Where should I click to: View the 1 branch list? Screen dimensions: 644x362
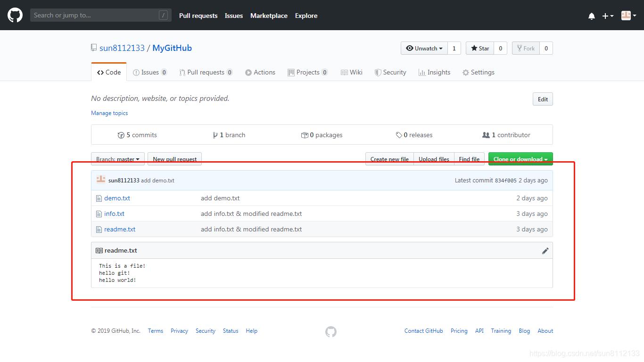click(x=229, y=135)
